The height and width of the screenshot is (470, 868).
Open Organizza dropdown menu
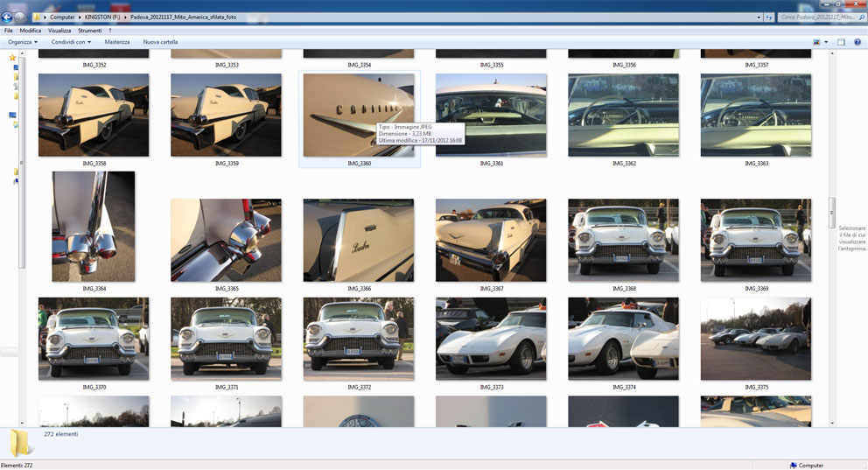pos(23,42)
